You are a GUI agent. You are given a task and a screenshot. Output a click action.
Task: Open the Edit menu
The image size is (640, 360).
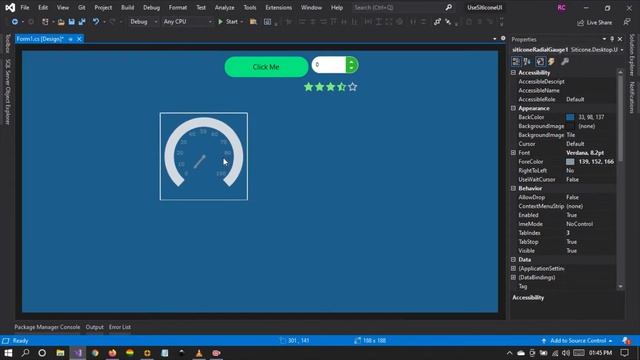coord(43,7)
